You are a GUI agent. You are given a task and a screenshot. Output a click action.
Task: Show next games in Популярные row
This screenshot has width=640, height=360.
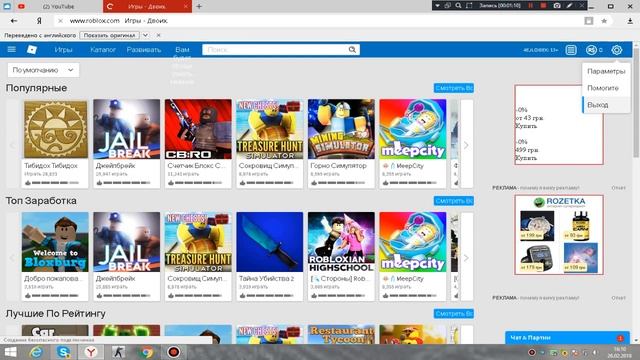pyautogui.click(x=467, y=145)
